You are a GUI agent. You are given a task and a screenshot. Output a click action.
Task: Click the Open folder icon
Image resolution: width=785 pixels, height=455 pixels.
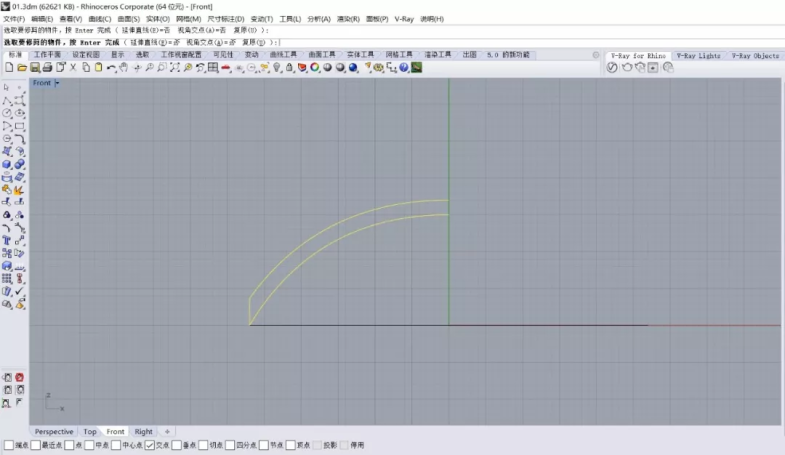(22, 67)
